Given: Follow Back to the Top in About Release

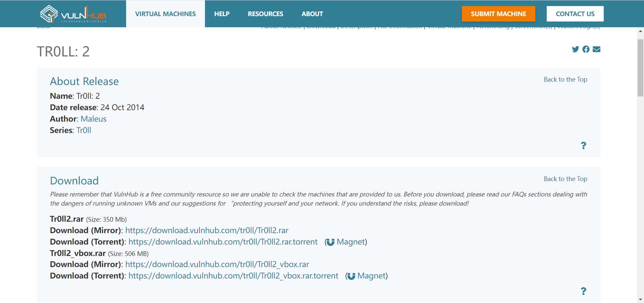Looking at the screenshot, I should tap(566, 80).
